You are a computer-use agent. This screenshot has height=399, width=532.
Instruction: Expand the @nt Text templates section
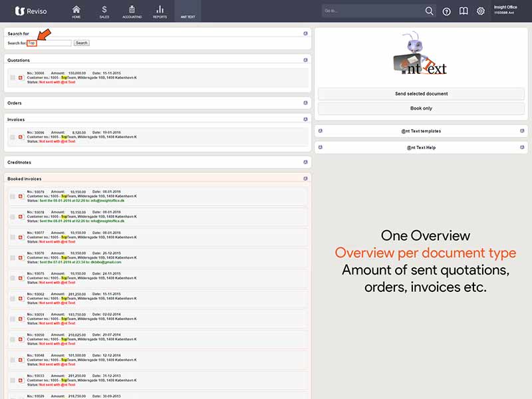420,131
